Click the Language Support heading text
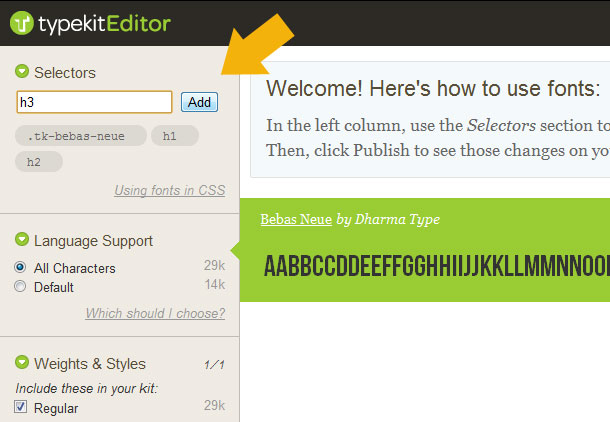 93,241
